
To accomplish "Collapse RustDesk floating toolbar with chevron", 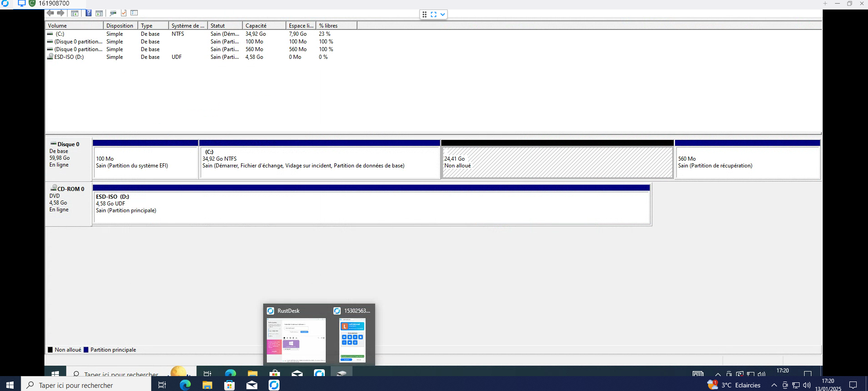I will pyautogui.click(x=443, y=14).
